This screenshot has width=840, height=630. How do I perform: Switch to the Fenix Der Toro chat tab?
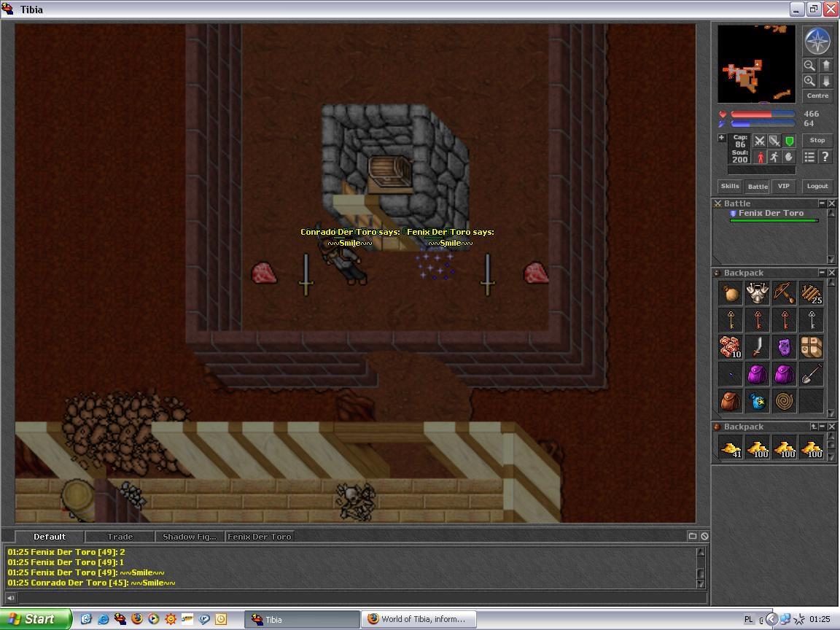point(260,536)
